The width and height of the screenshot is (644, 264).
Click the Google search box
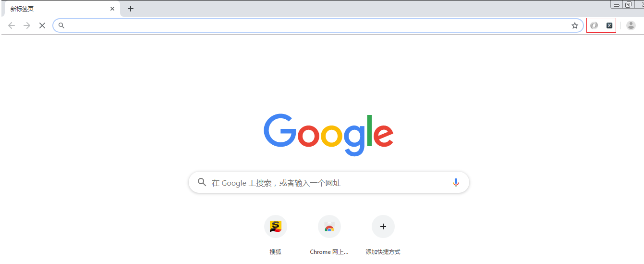(328, 183)
